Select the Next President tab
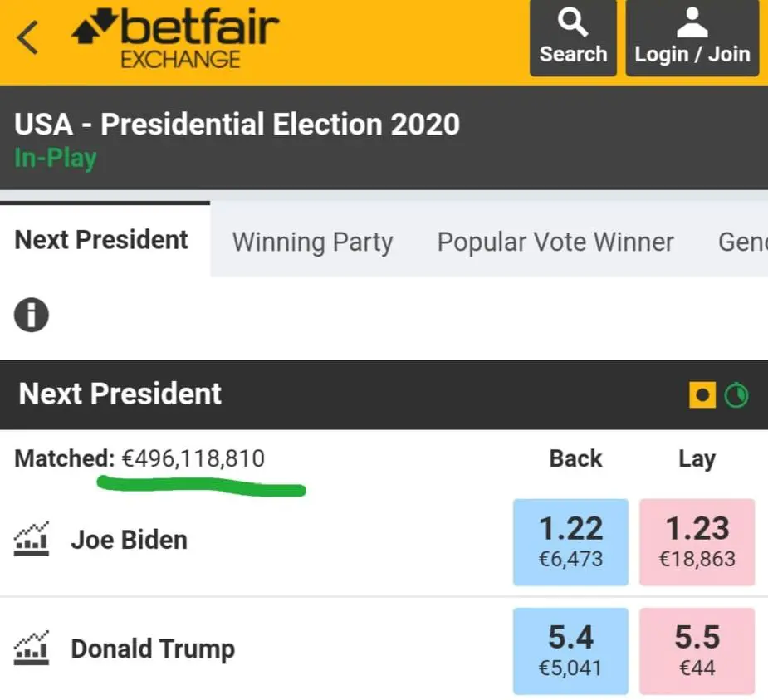The image size is (768, 700). click(x=101, y=240)
